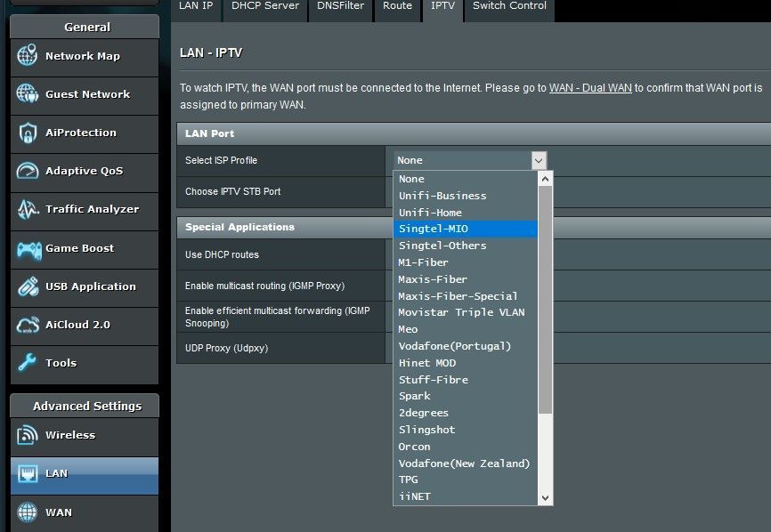Switch to the DHCP Server tab
This screenshot has height=532, width=771.
pyautogui.click(x=264, y=6)
